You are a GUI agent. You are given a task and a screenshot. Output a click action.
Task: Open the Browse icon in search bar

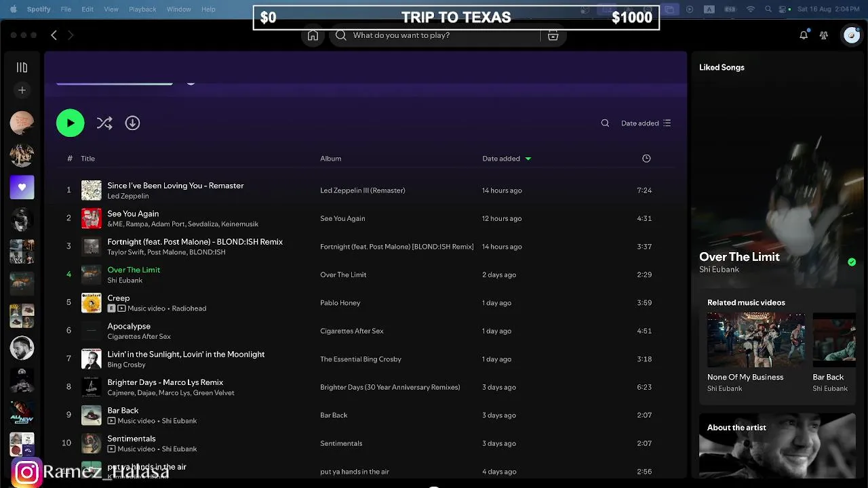(553, 35)
